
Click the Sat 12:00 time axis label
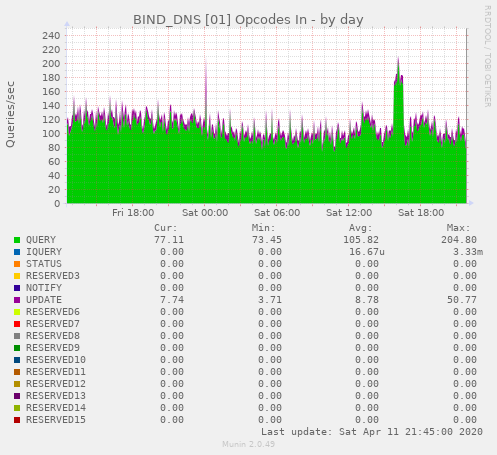(x=349, y=213)
